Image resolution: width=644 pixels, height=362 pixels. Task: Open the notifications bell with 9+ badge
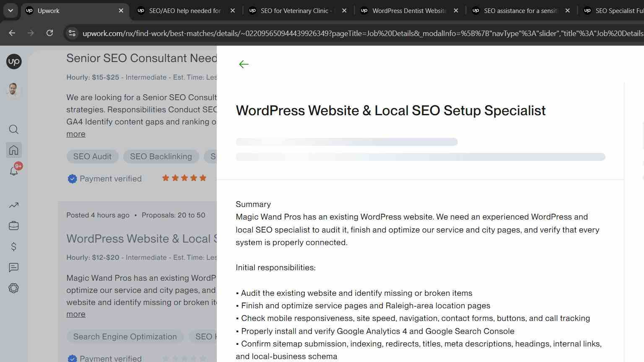pos(14,171)
